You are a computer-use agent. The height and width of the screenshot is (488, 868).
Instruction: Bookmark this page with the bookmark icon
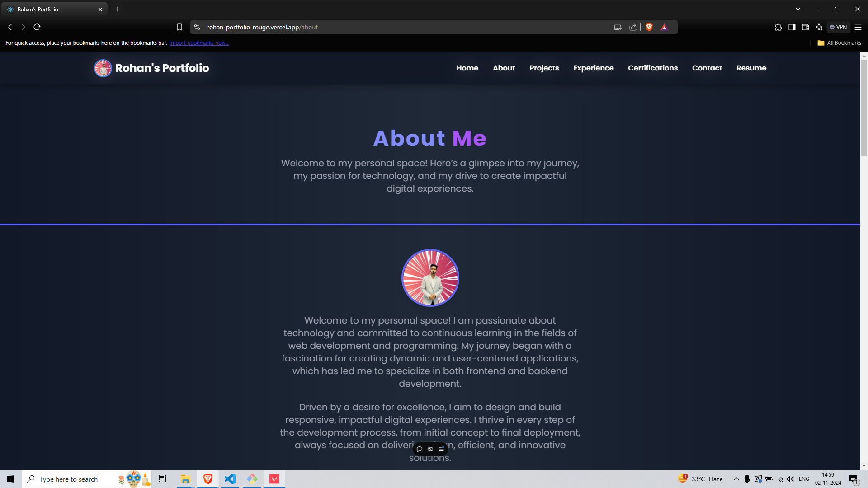(x=179, y=27)
